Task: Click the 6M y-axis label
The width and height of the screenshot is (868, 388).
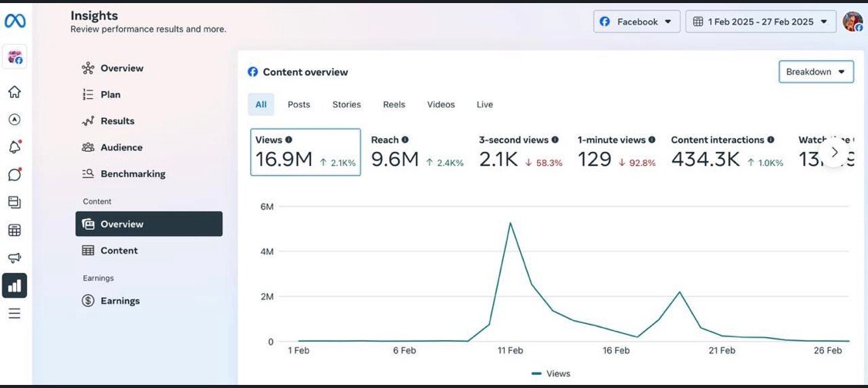Action: click(x=267, y=207)
